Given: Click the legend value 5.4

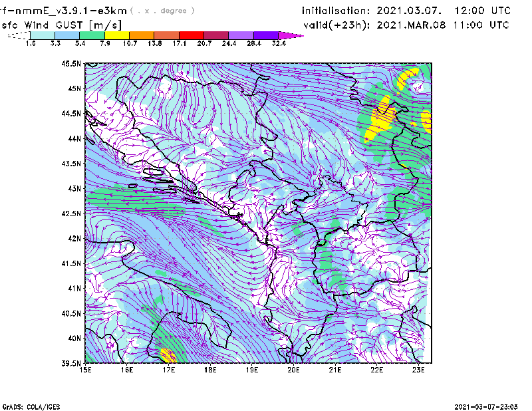Looking at the screenshot, I should tap(80, 43).
